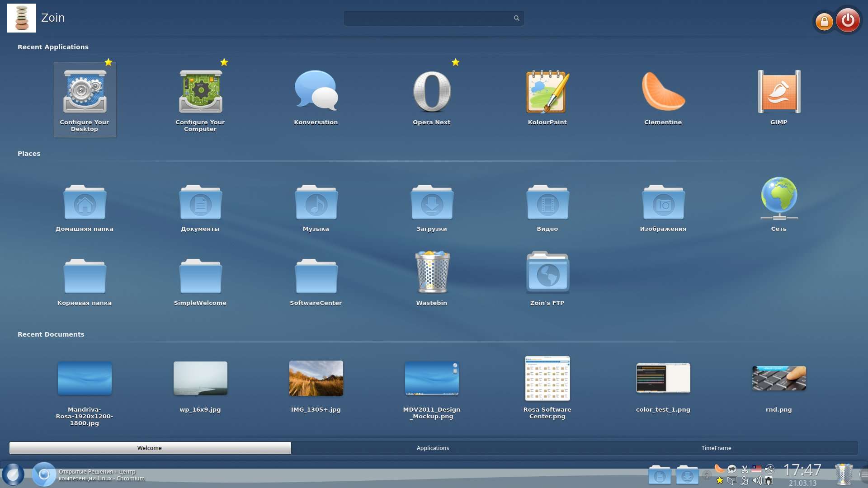The image size is (868, 488).
Task: Click the ROSA launcher button in panel
Action: pos(13,474)
